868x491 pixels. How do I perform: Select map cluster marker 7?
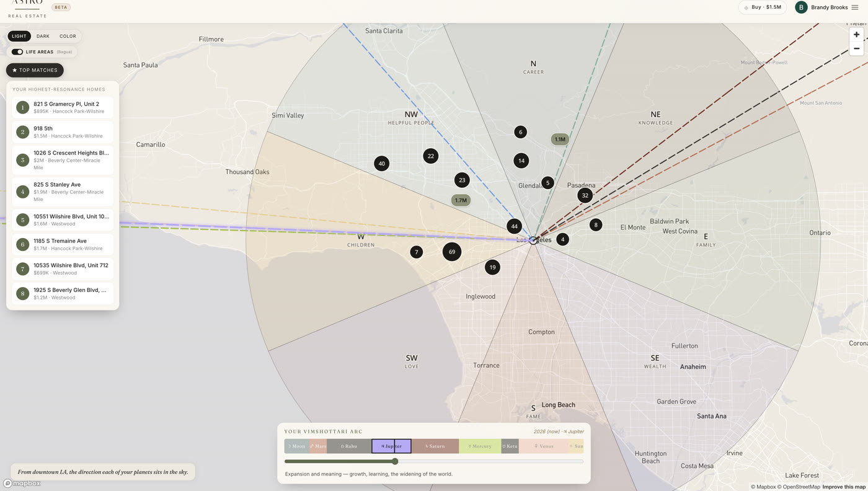point(417,252)
